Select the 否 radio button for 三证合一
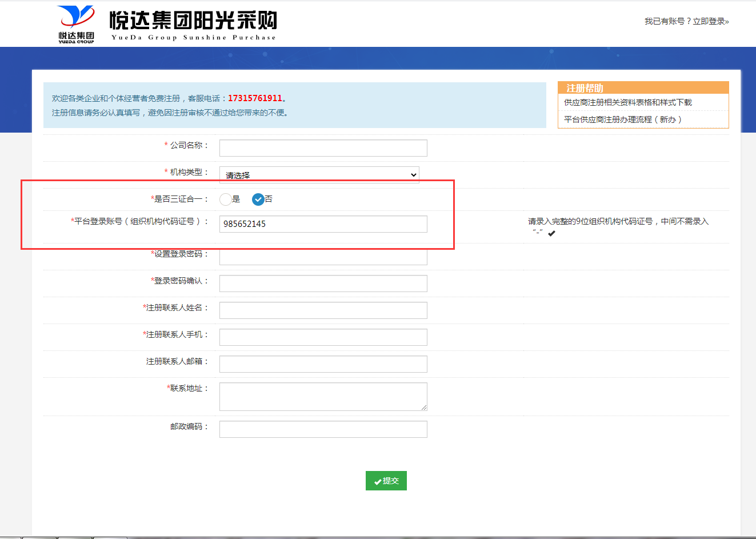 (258, 199)
